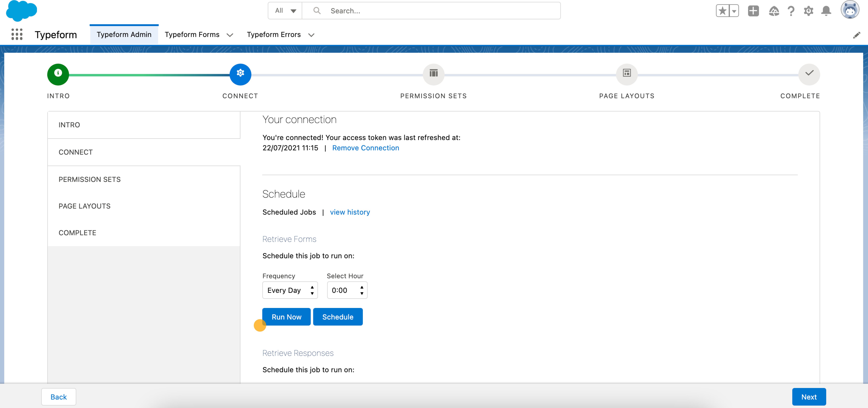Select INTRO in the sidebar
868x408 pixels.
144,125
